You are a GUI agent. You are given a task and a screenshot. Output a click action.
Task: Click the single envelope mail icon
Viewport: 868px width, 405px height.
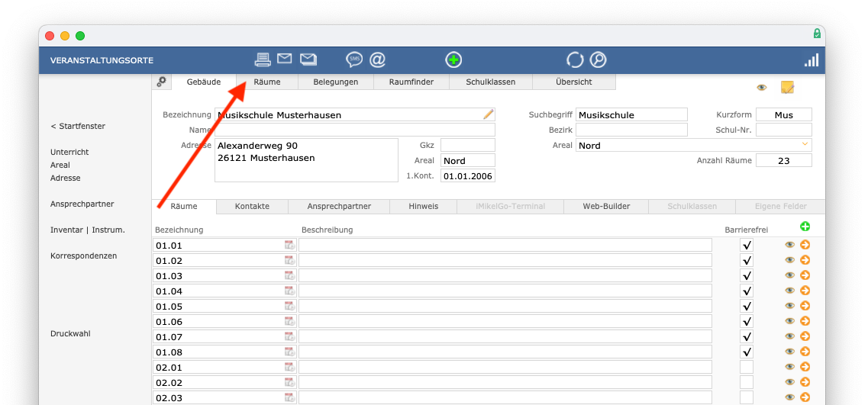[x=285, y=58]
